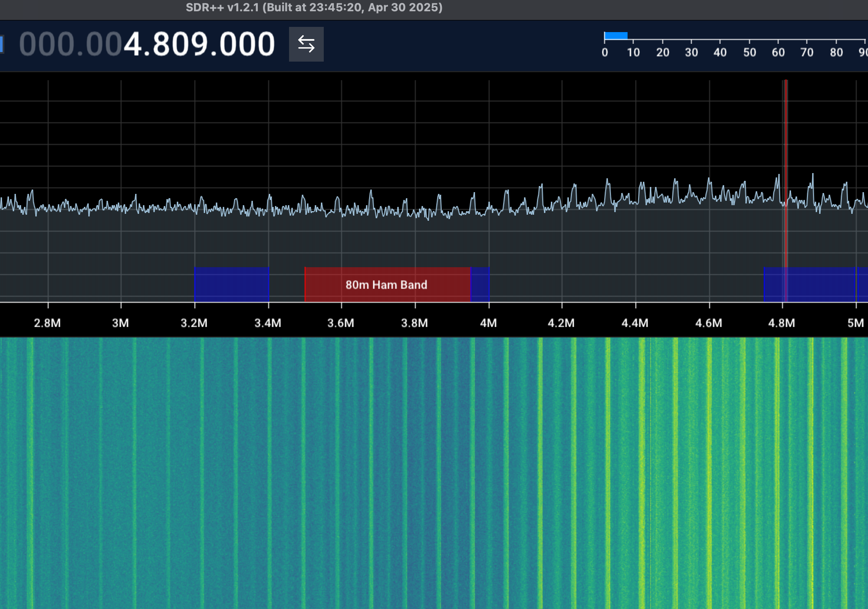
Task: Click the 4.2M label on the frequency scale
Action: pos(561,323)
